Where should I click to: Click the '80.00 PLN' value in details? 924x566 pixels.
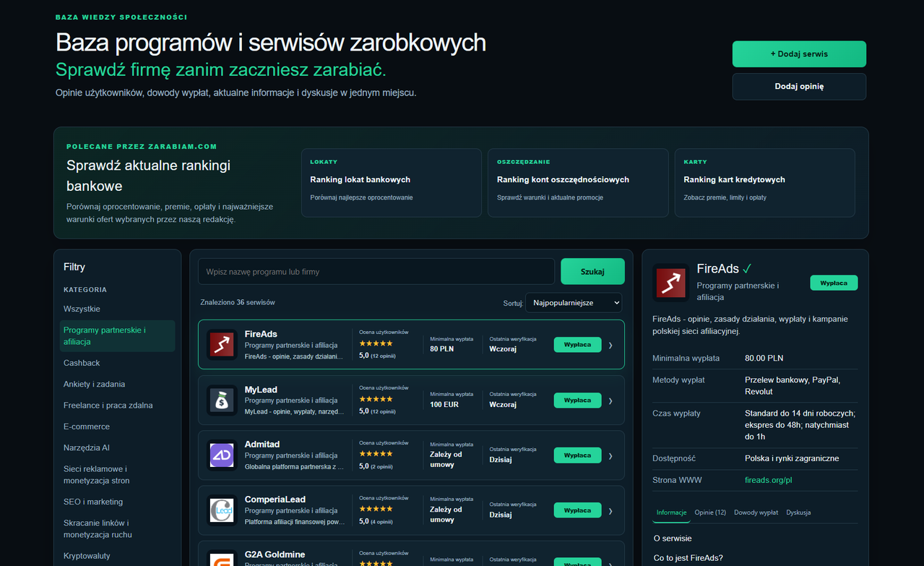764,358
